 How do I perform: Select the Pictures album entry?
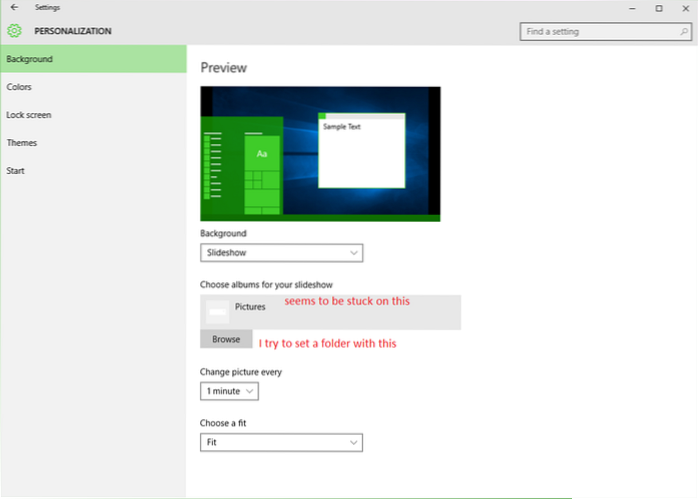(x=330, y=312)
